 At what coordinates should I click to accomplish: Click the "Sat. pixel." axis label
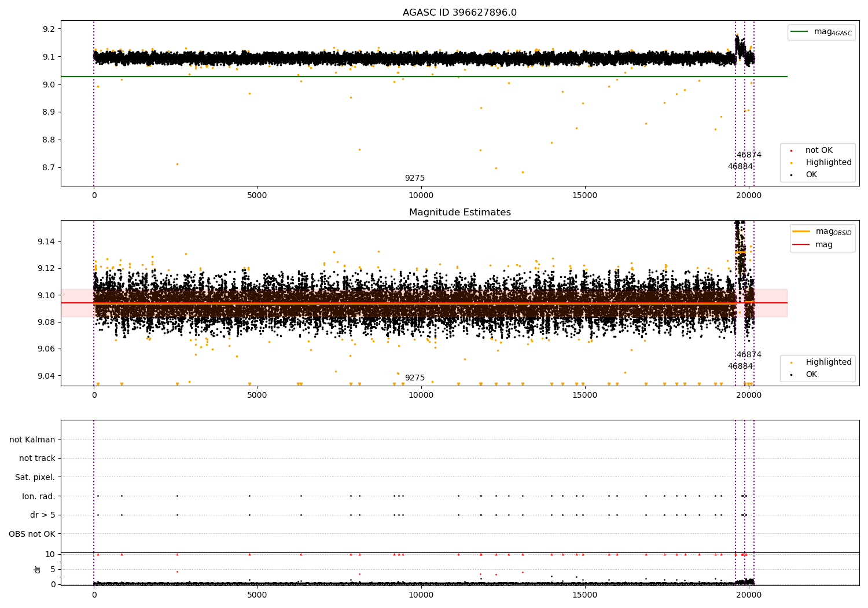coord(35,477)
